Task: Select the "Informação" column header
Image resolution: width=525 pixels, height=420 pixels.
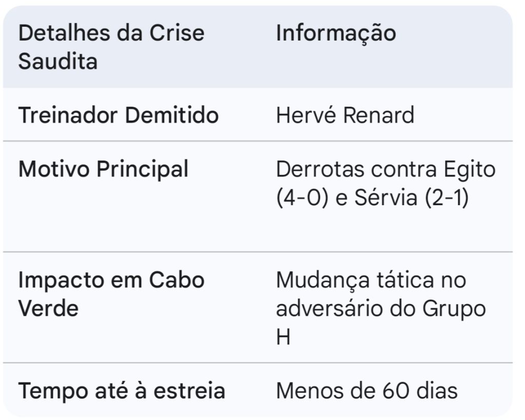Action: [x=336, y=33]
